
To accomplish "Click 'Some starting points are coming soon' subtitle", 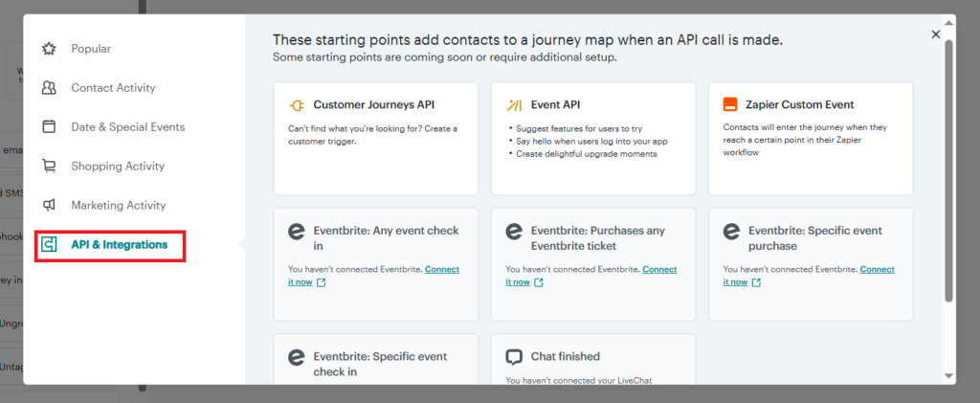I will (x=444, y=57).
